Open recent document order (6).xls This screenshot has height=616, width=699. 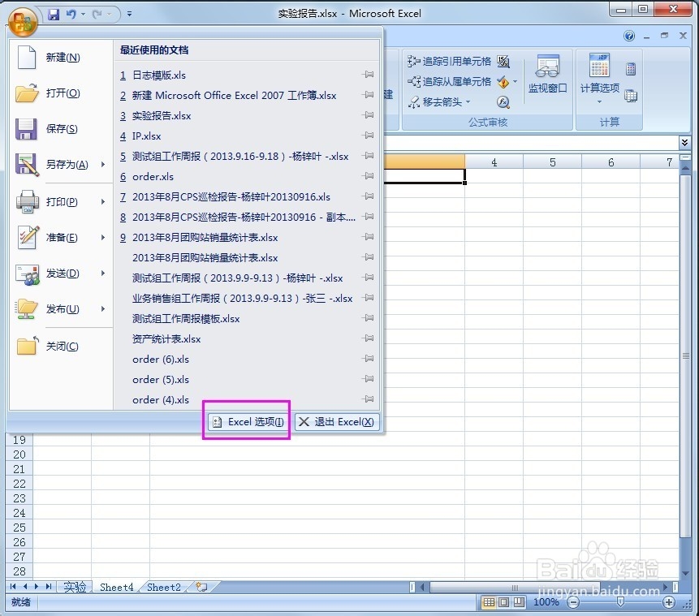[161, 360]
